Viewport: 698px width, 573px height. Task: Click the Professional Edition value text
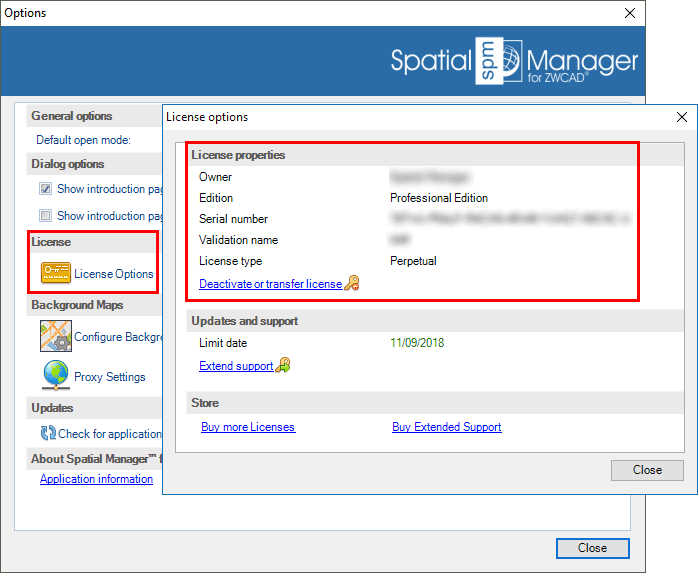439,198
